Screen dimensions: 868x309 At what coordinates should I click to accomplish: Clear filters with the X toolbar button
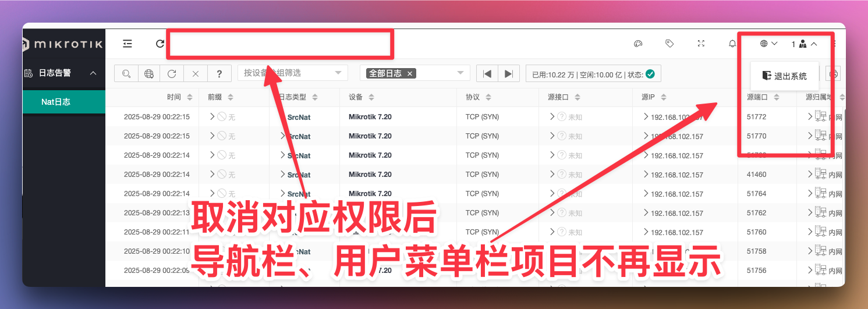[196, 74]
